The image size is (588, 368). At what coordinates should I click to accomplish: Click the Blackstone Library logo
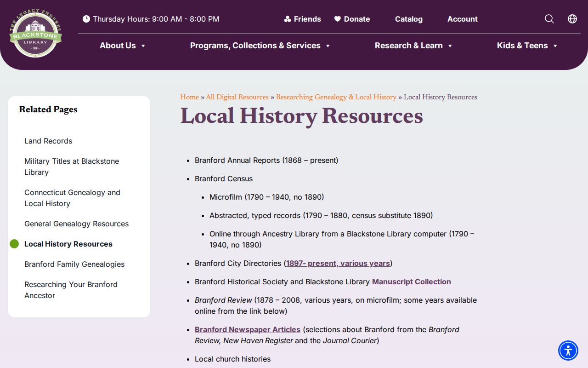35,33
